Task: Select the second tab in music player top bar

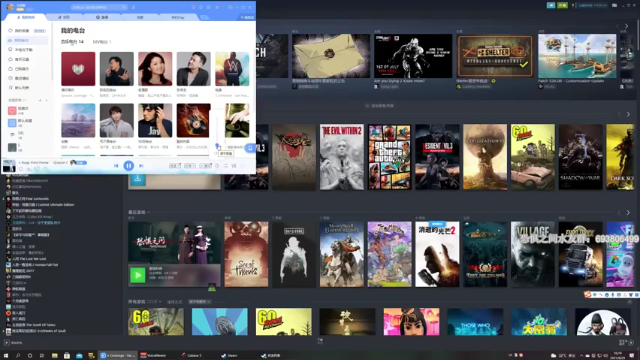Action: [64, 17]
